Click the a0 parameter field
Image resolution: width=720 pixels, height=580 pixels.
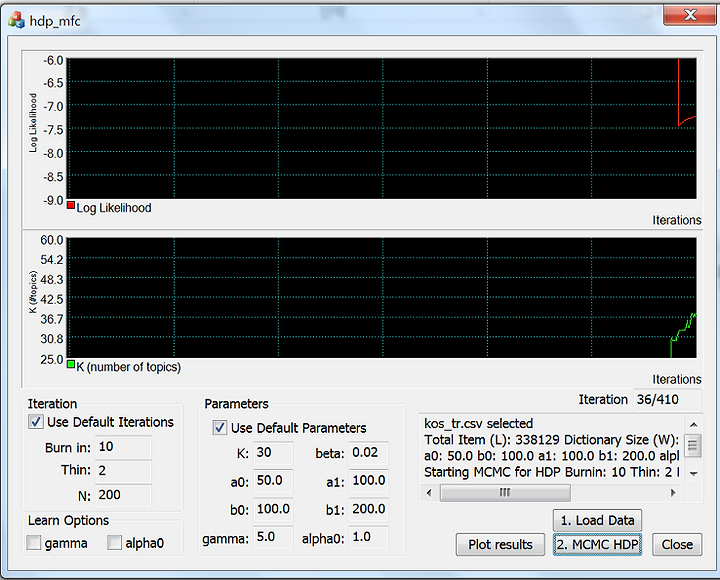[273, 481]
